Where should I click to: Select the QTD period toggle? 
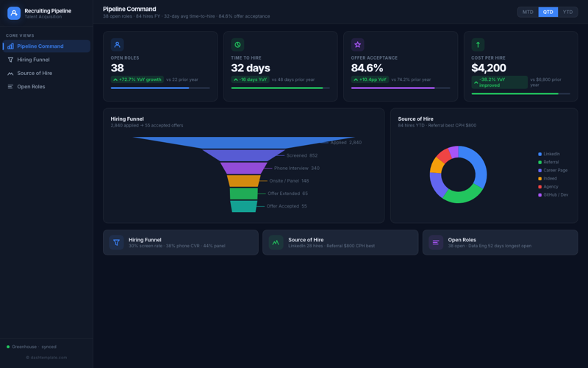(548, 12)
